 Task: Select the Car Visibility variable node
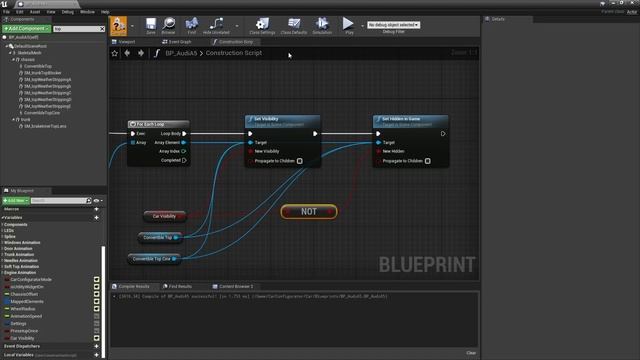click(x=165, y=216)
